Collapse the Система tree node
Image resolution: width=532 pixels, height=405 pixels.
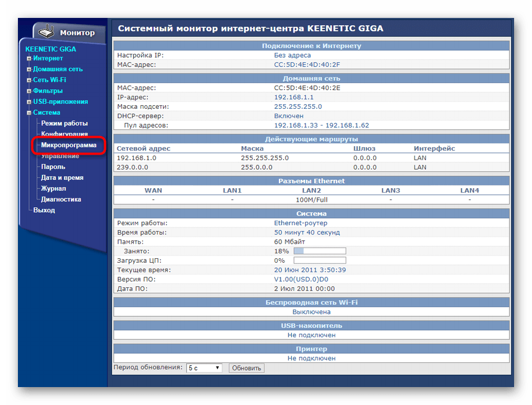tap(29, 113)
